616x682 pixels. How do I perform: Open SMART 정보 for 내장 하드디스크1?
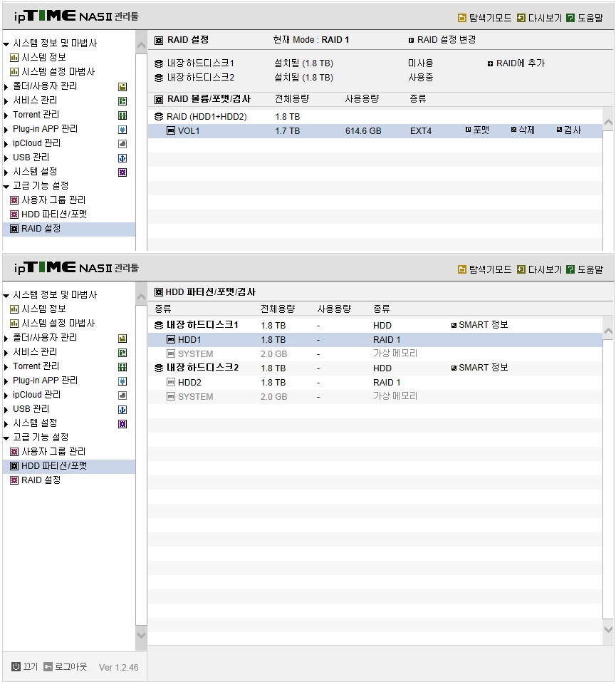tap(479, 325)
